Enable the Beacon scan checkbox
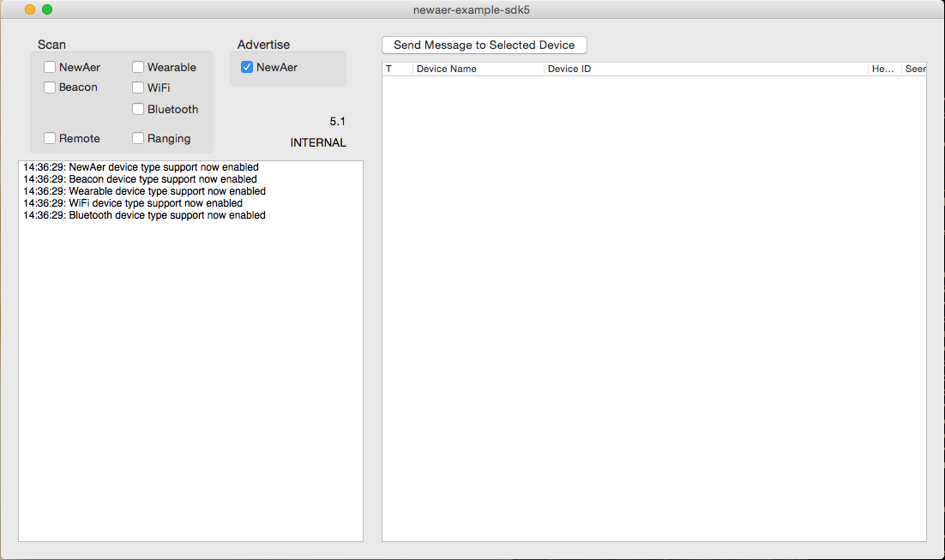 (50, 87)
